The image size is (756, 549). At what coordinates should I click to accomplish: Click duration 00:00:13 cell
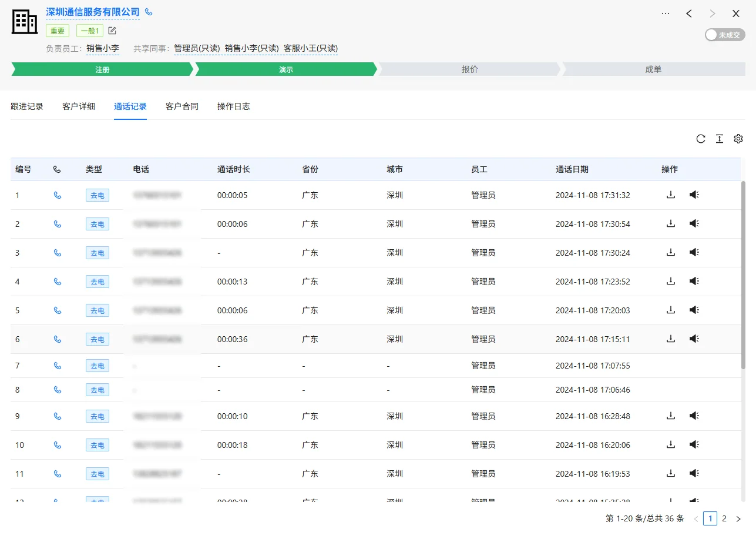click(233, 282)
